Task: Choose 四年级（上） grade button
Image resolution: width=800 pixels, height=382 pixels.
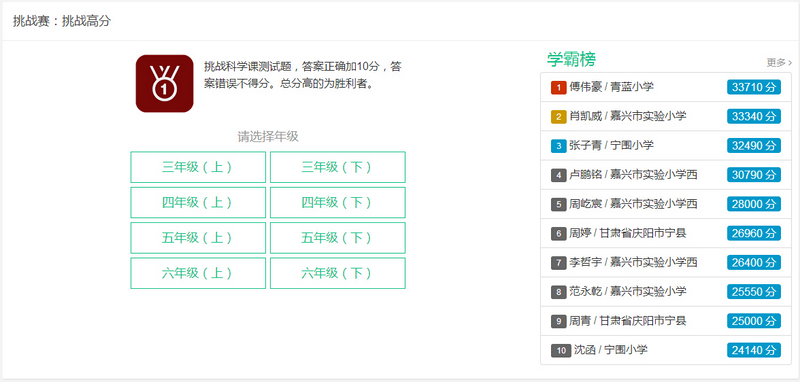Action: (198, 202)
